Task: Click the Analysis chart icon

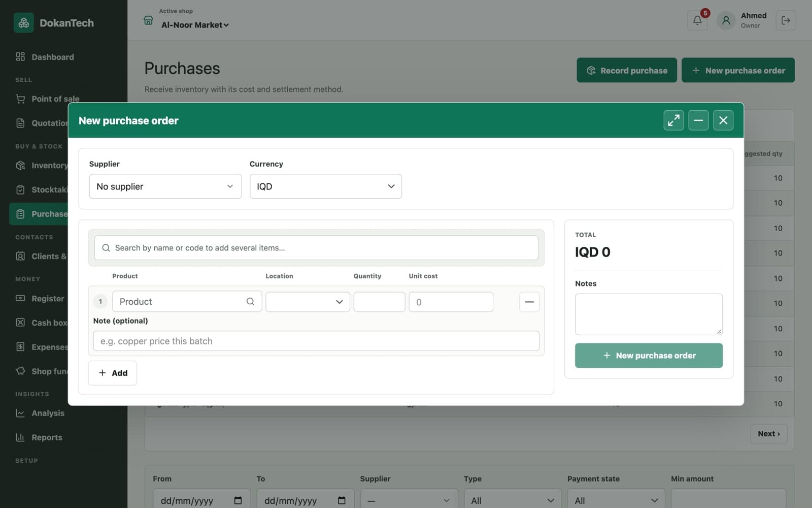Action: (20, 413)
